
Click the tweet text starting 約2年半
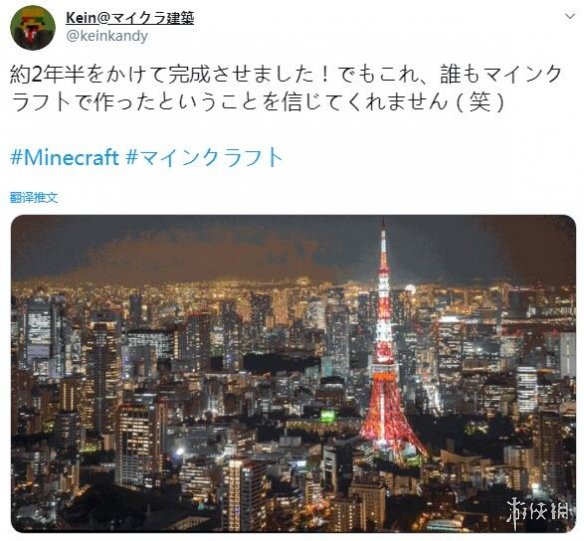tap(286, 74)
